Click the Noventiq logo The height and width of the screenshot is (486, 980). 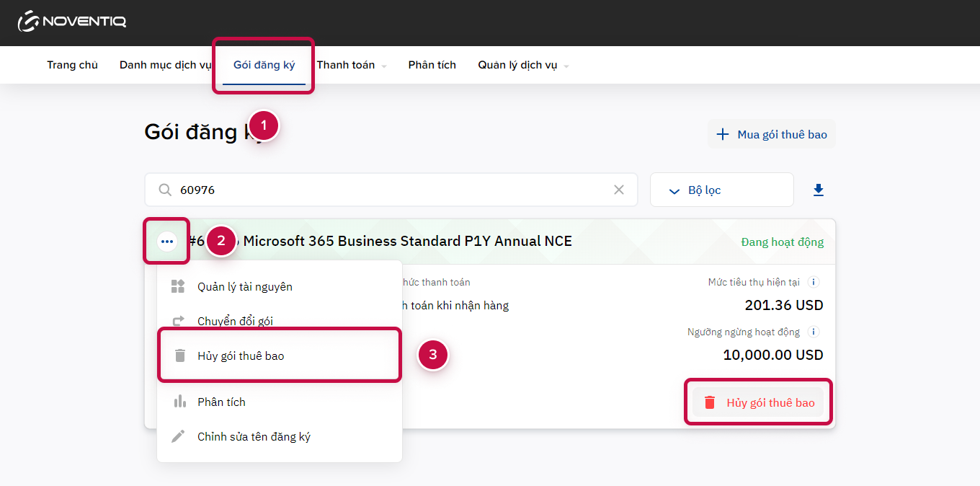tap(72, 22)
